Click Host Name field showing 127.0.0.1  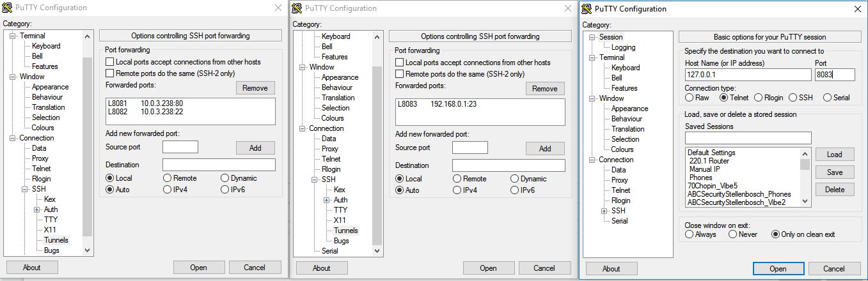pyautogui.click(x=748, y=75)
